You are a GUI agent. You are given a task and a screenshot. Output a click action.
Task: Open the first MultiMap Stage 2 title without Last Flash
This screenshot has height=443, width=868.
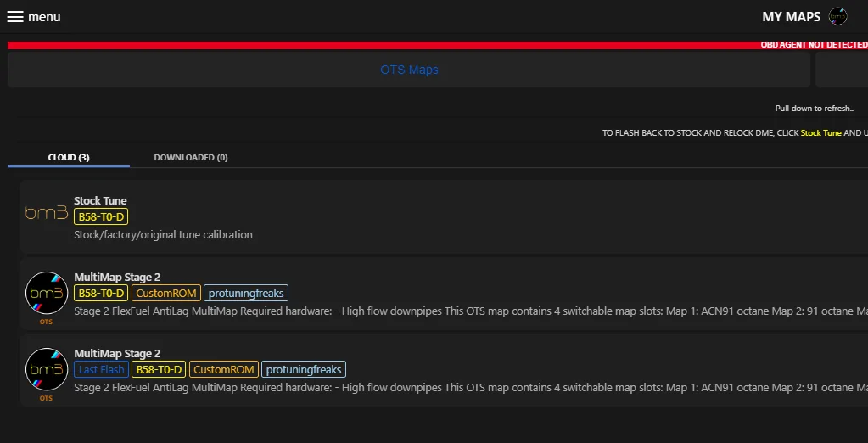click(x=117, y=277)
